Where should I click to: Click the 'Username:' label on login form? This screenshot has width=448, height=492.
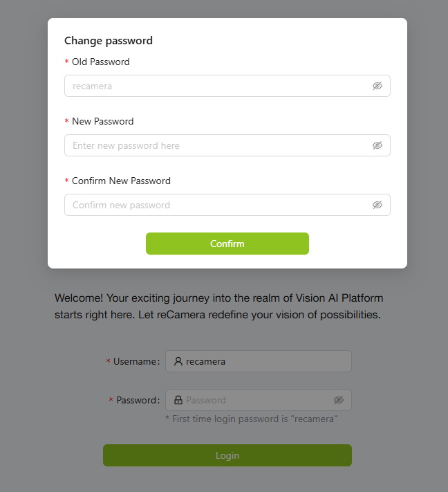point(136,361)
